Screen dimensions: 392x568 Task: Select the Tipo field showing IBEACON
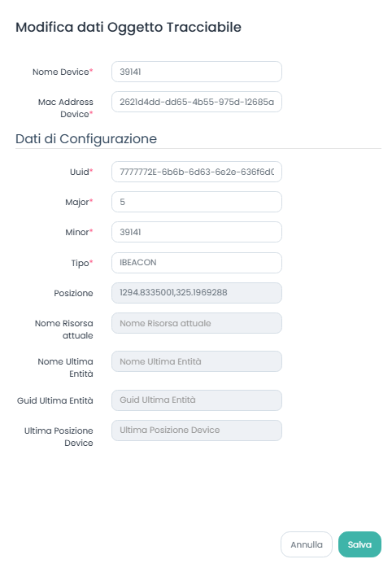click(x=197, y=263)
